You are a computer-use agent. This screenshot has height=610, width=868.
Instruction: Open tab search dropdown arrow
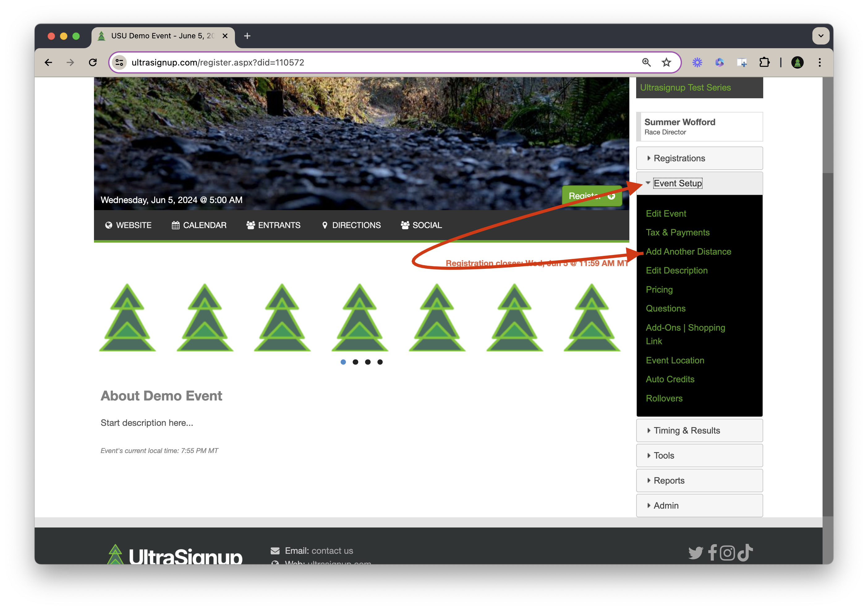click(821, 36)
